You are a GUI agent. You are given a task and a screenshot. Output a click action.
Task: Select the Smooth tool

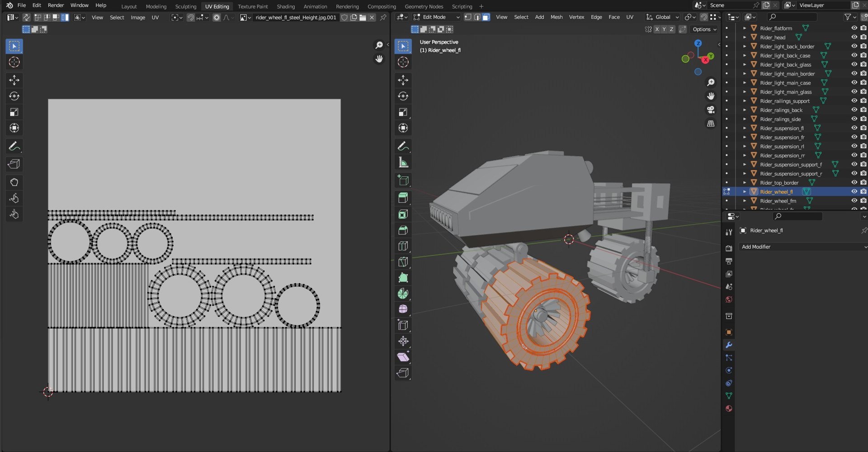coord(403,309)
